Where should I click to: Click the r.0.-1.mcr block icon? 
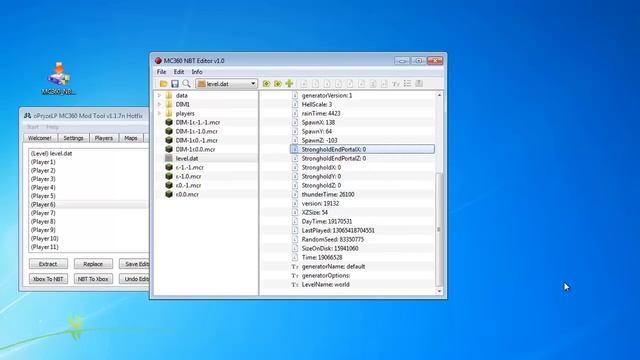pyautogui.click(x=169, y=185)
